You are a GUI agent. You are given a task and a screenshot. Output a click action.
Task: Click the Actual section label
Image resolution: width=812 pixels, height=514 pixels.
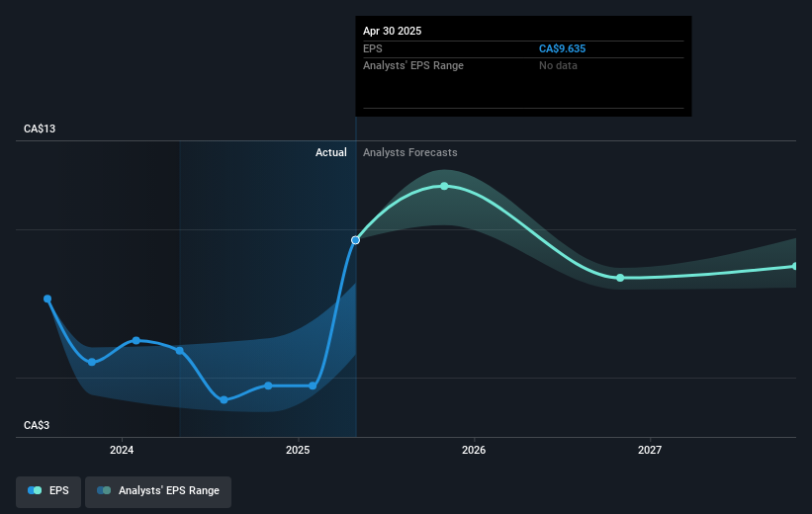(x=331, y=152)
